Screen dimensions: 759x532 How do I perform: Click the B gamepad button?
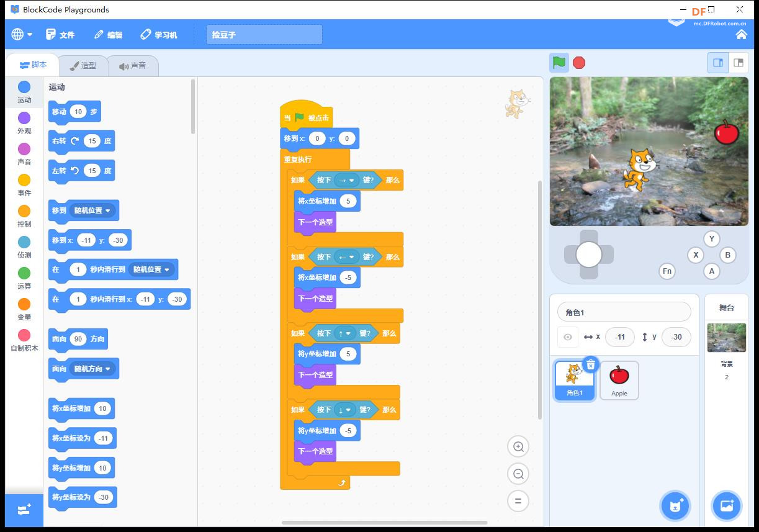tap(728, 255)
